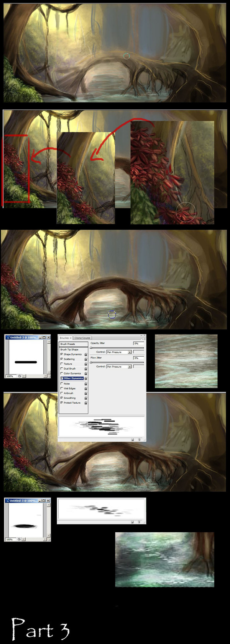230x644 pixels.
Task: Click Photoshop icon in lower Untitled-3 title bar
Action: click(7, 501)
